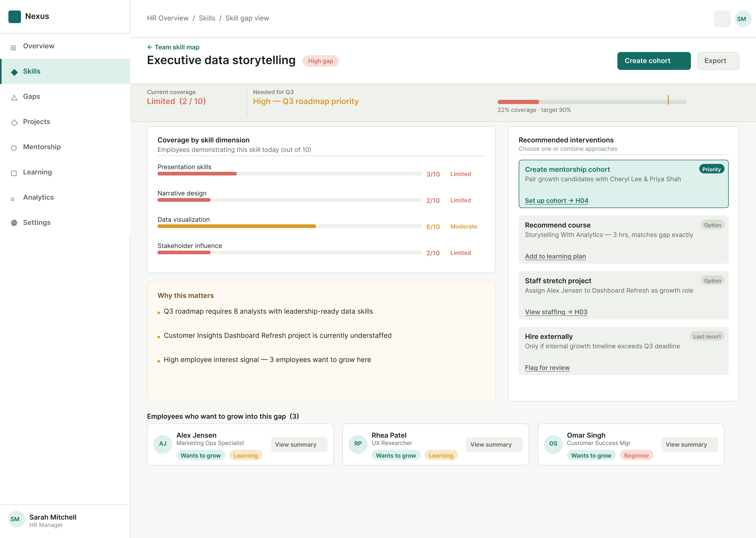
Task: Click Set up cohort → H04 link
Action: [556, 200]
